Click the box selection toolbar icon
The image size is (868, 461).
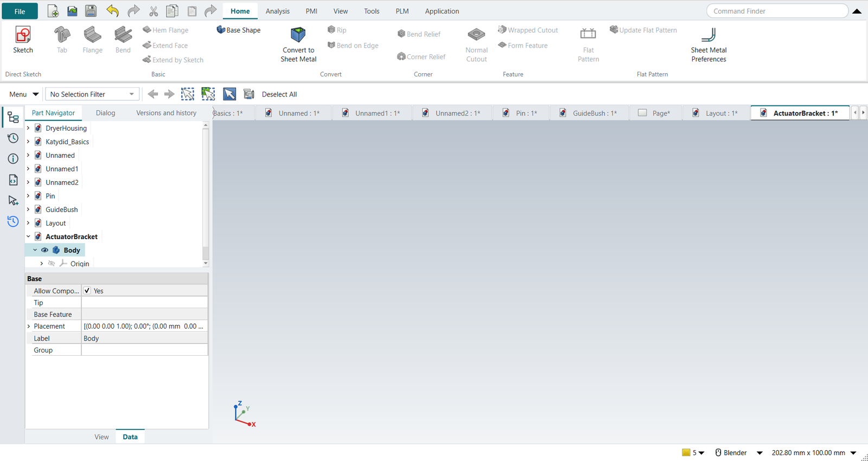coord(188,94)
